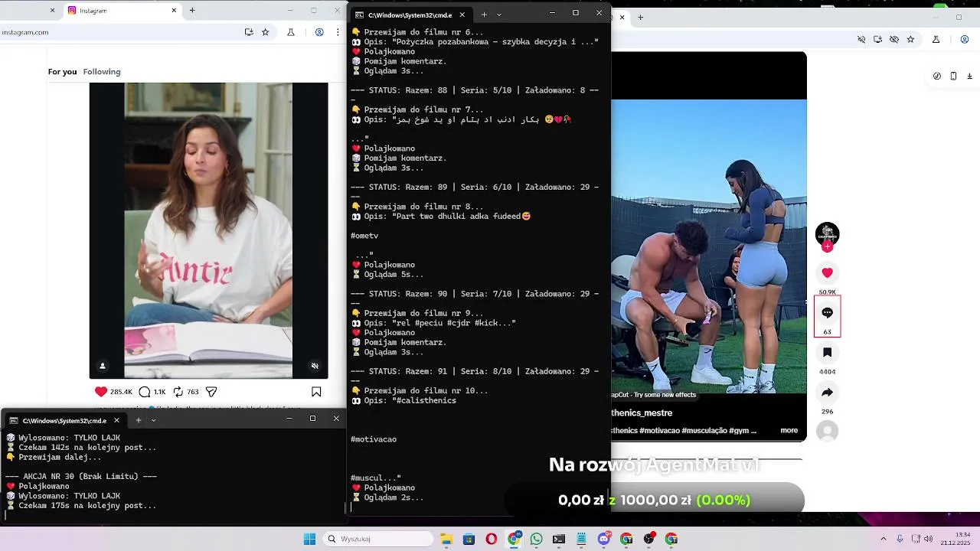Click 'AKCJA NR 30 (Brak Limitu)' in small terminal
This screenshot has height=551, width=980.
point(80,476)
